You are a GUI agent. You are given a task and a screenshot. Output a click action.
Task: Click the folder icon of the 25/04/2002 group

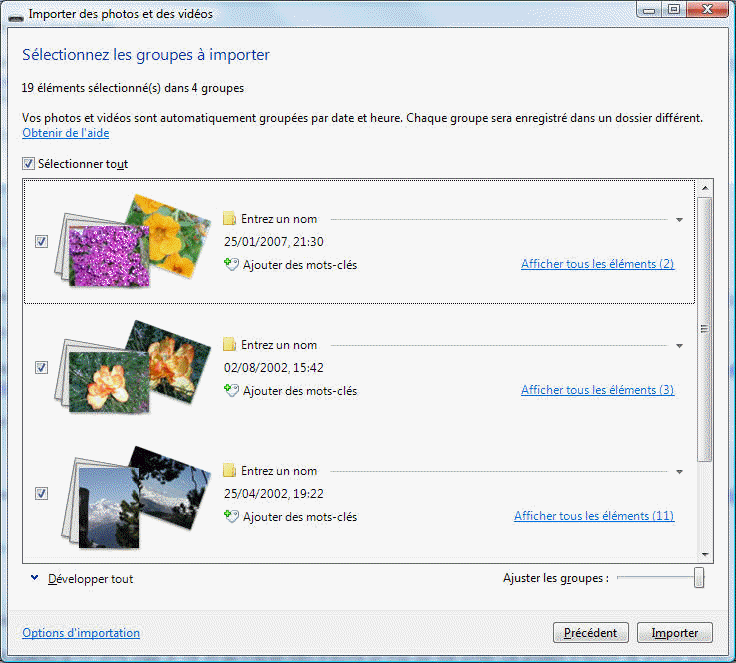pyautogui.click(x=230, y=470)
